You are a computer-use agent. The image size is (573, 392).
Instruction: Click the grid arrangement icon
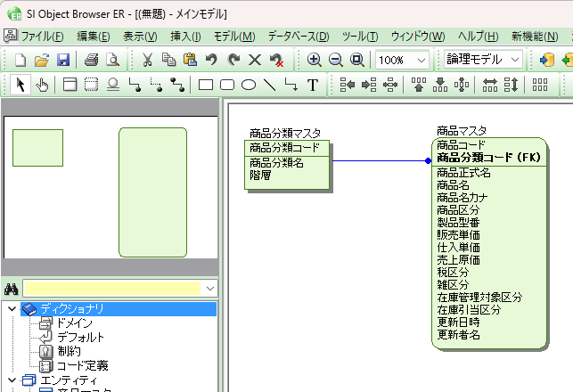pyautogui.click(x=540, y=85)
